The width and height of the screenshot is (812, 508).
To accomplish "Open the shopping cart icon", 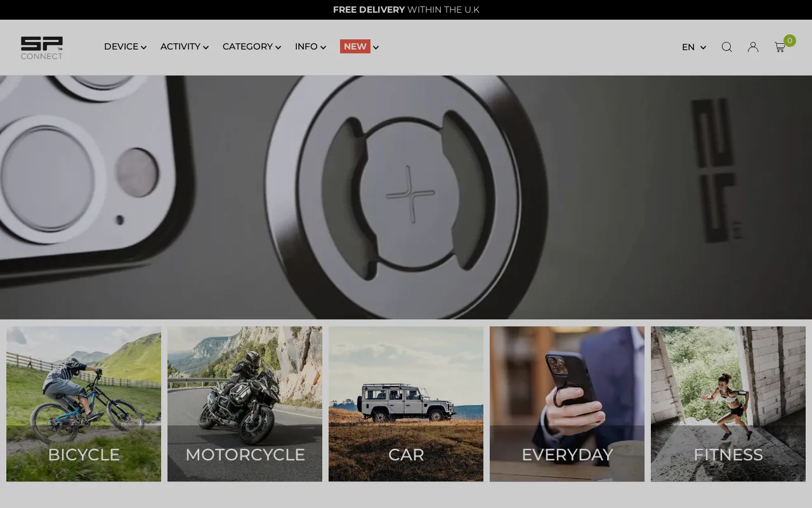I will coord(780,48).
